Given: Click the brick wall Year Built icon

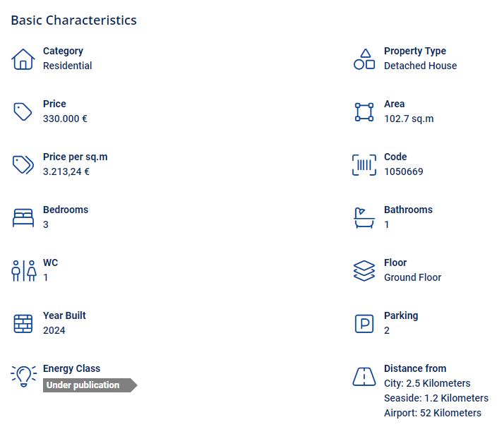Looking at the screenshot, I should pyautogui.click(x=23, y=323).
